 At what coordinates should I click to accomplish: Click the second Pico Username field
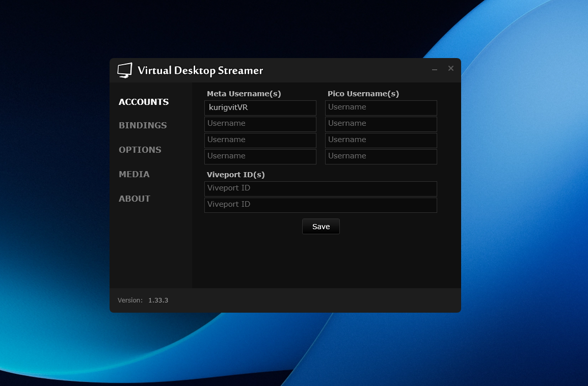point(381,124)
